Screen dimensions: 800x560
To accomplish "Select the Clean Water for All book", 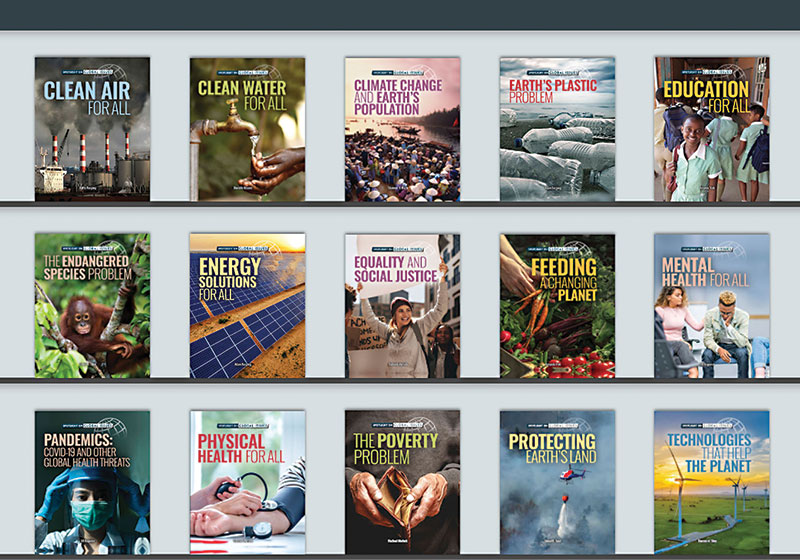I will tap(247, 128).
